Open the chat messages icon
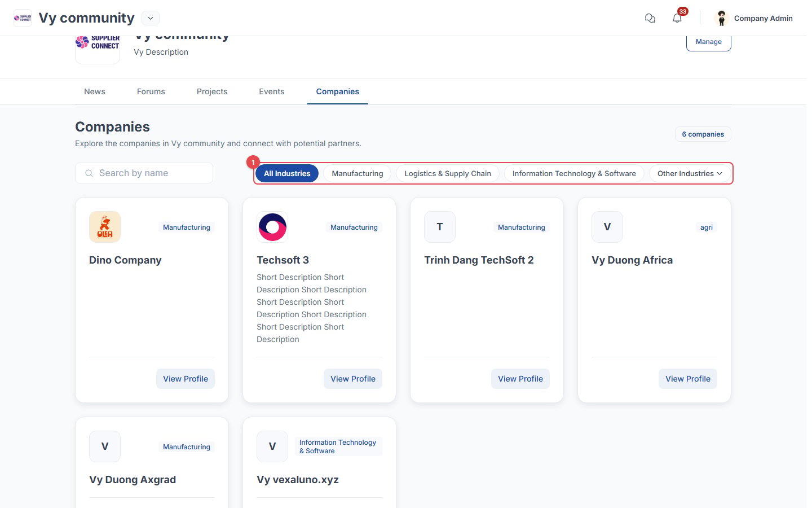 [650, 18]
